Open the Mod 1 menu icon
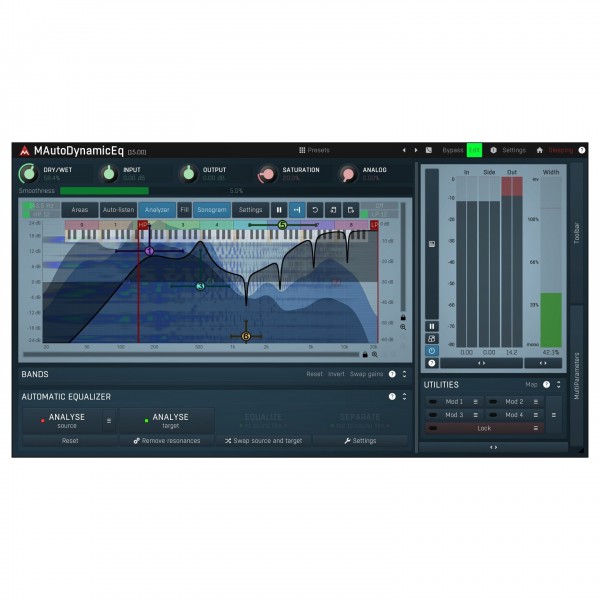600x600 pixels. [476, 401]
